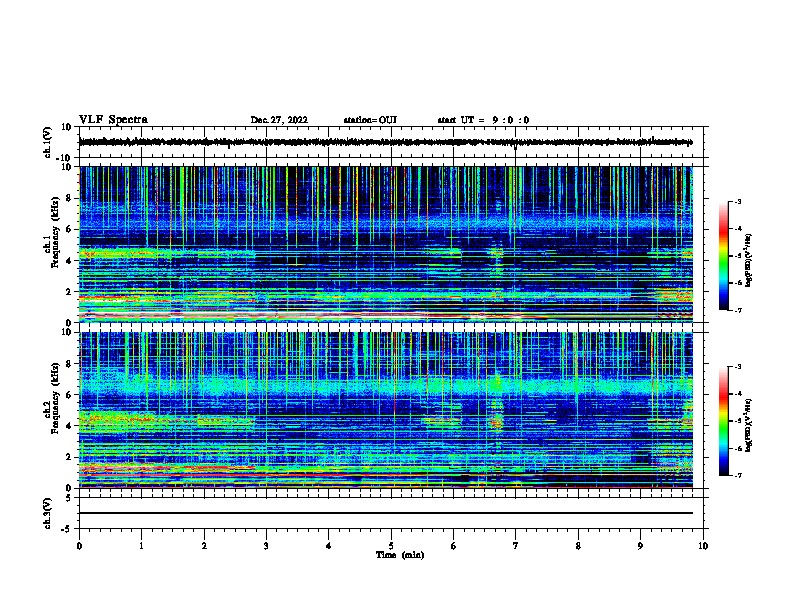Click the 4 kHz tick label of ch.2 spectrogram
Image resolution: width=792 pixels, height=612 pixels.
tap(69, 426)
